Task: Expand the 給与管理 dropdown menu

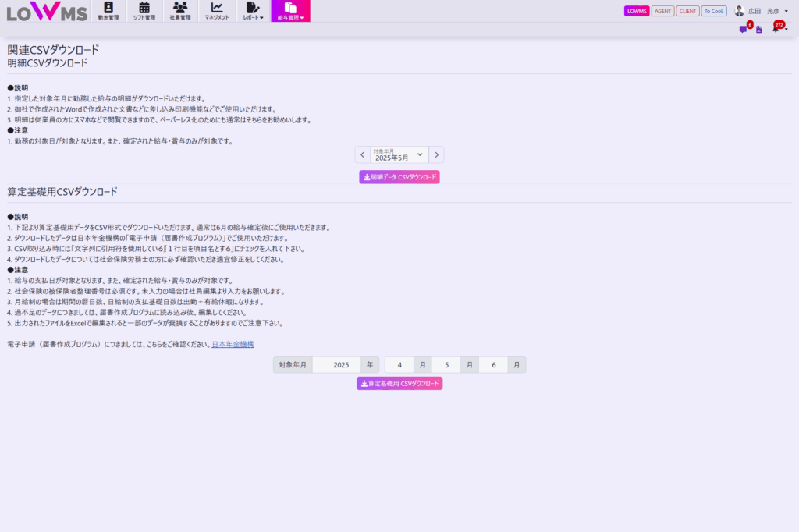Action: (290, 11)
